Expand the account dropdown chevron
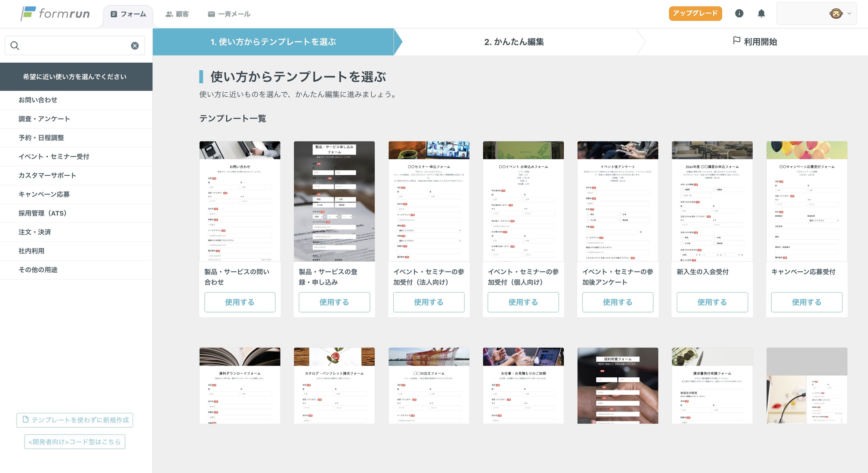This screenshot has width=868, height=473. tap(849, 14)
